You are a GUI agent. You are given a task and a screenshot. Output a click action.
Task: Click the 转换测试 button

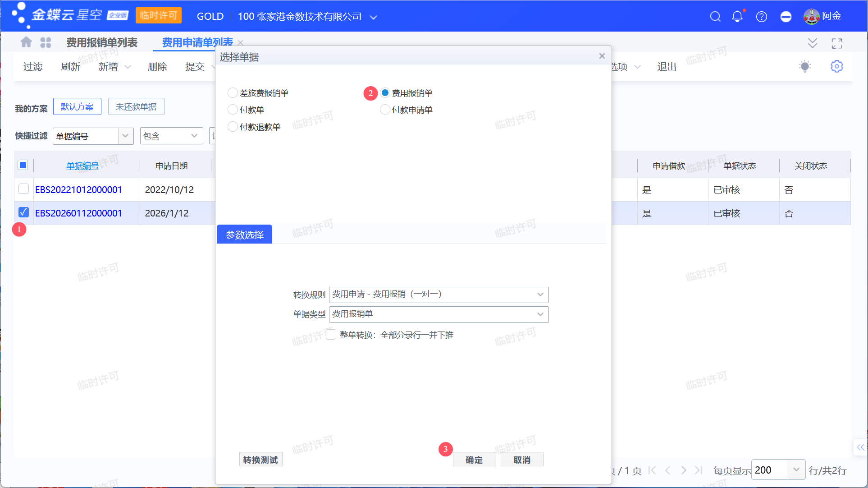point(260,460)
